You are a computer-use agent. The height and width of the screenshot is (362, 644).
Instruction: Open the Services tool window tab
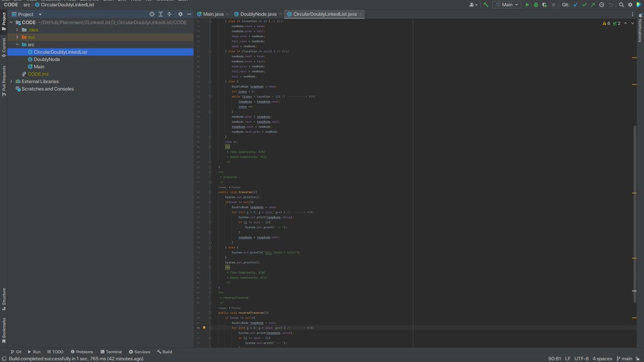140,352
